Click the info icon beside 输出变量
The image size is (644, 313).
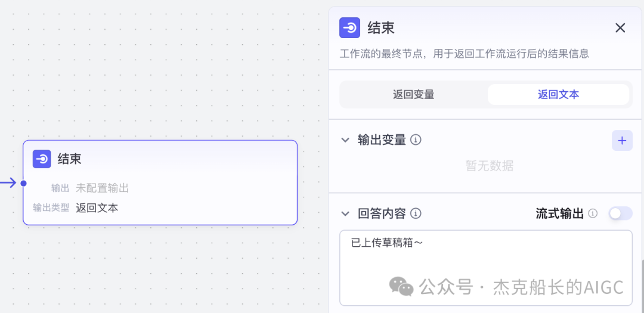pyautogui.click(x=416, y=140)
